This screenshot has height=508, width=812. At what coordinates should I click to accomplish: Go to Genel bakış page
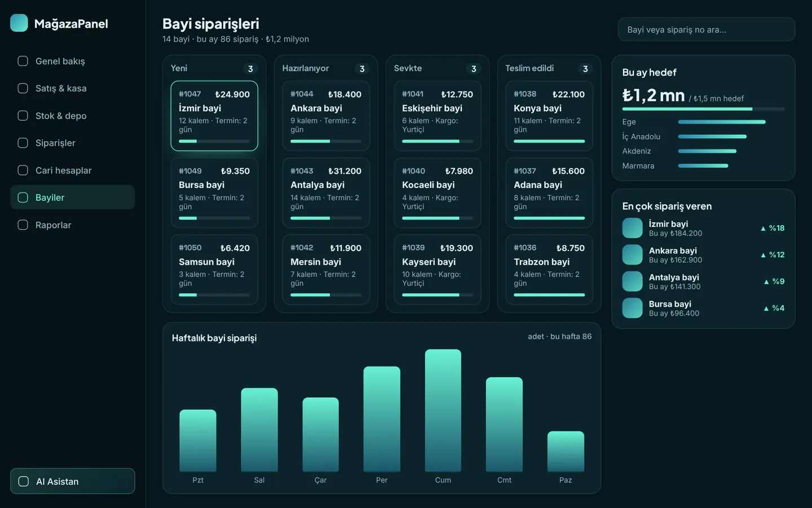tap(73, 61)
